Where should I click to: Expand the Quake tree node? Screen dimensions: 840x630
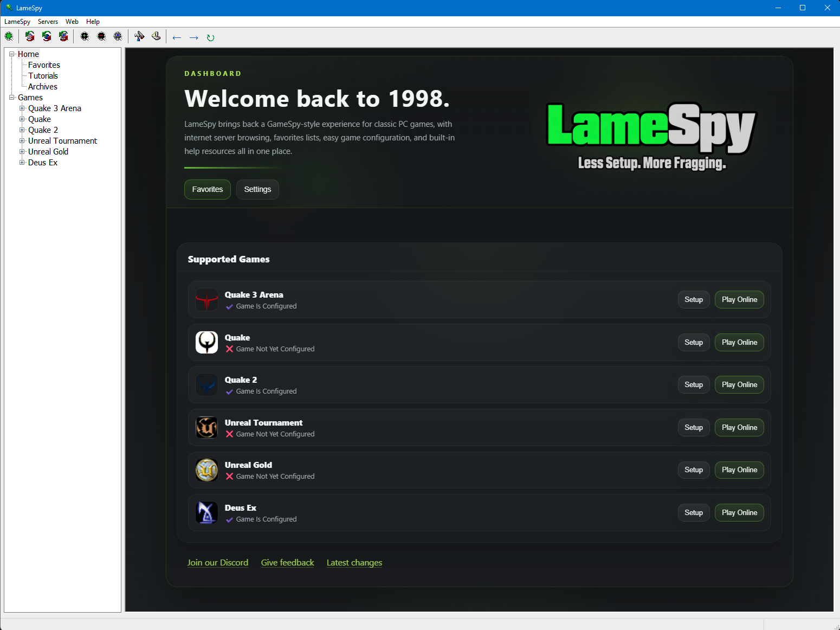click(x=22, y=119)
